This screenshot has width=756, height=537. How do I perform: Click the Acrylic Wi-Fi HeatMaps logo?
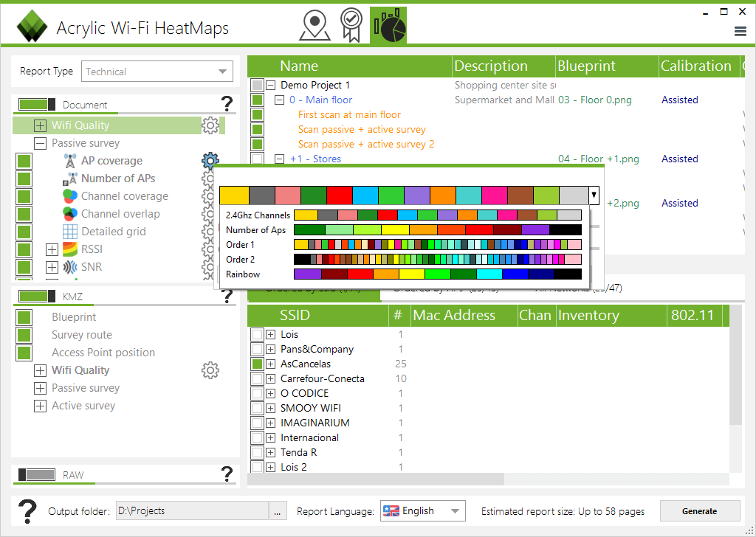(x=32, y=27)
